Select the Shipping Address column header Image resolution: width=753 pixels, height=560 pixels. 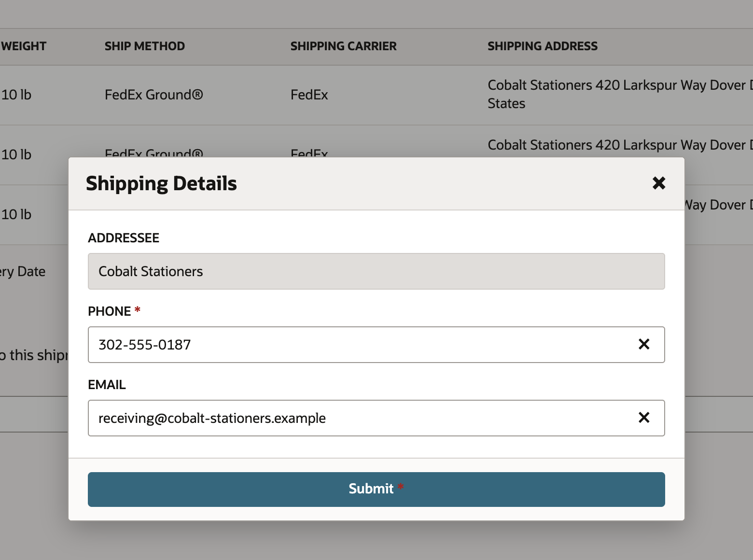tap(543, 46)
